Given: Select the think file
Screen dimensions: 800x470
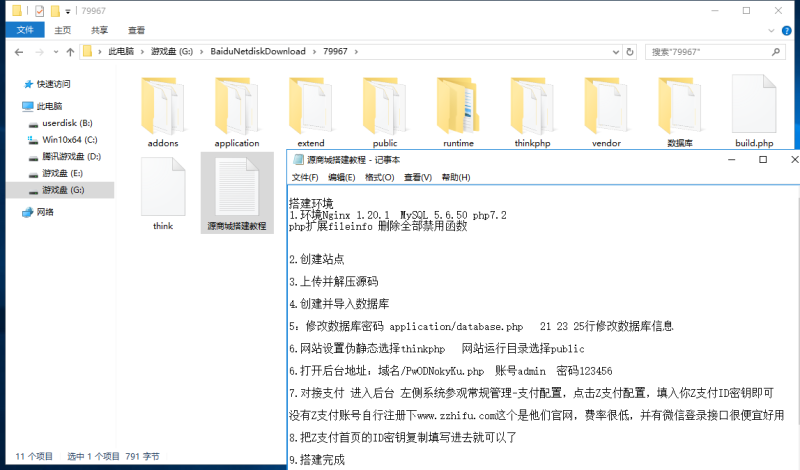Looking at the screenshot, I should pos(163,194).
